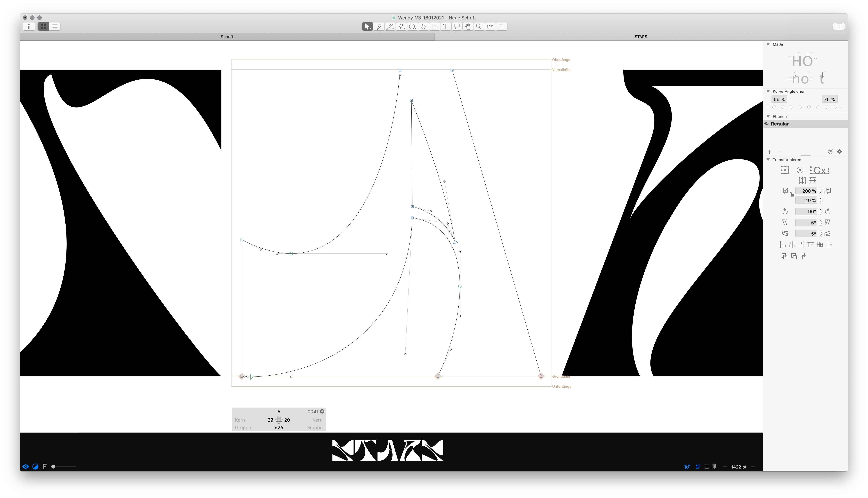This screenshot has height=498, width=868.
Task: Toggle the scale proportion lock
Action: (792, 195)
